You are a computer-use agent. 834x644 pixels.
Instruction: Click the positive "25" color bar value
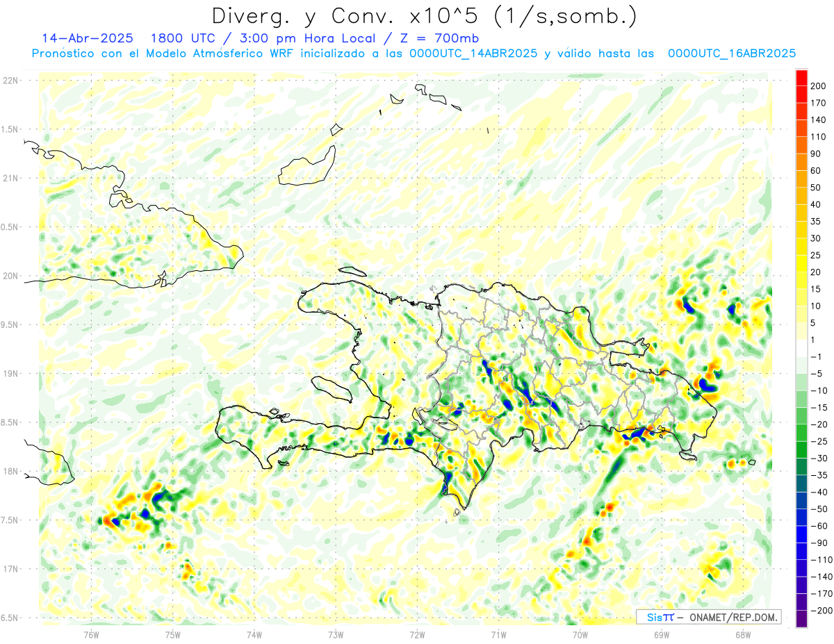pos(816,256)
